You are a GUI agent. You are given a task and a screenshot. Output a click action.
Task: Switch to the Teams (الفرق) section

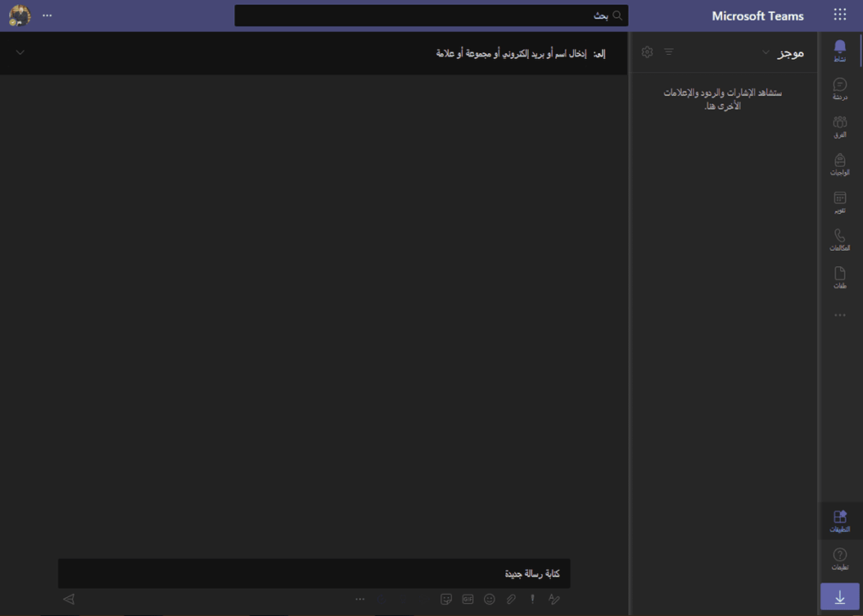pyautogui.click(x=840, y=125)
